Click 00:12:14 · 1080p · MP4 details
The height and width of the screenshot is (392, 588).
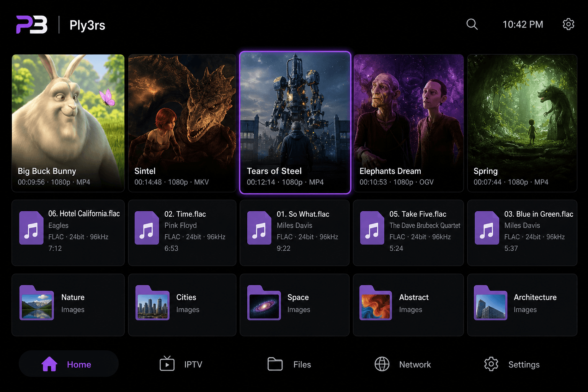[x=285, y=182]
